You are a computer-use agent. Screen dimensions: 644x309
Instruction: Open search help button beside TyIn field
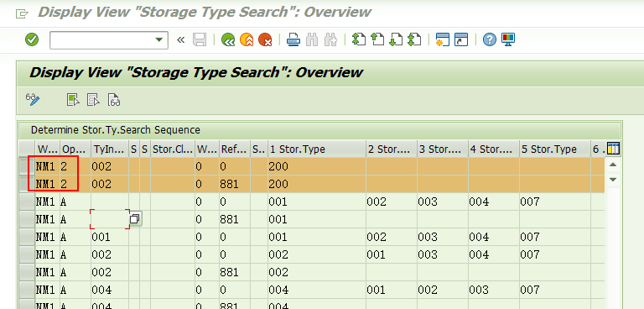[136, 219]
